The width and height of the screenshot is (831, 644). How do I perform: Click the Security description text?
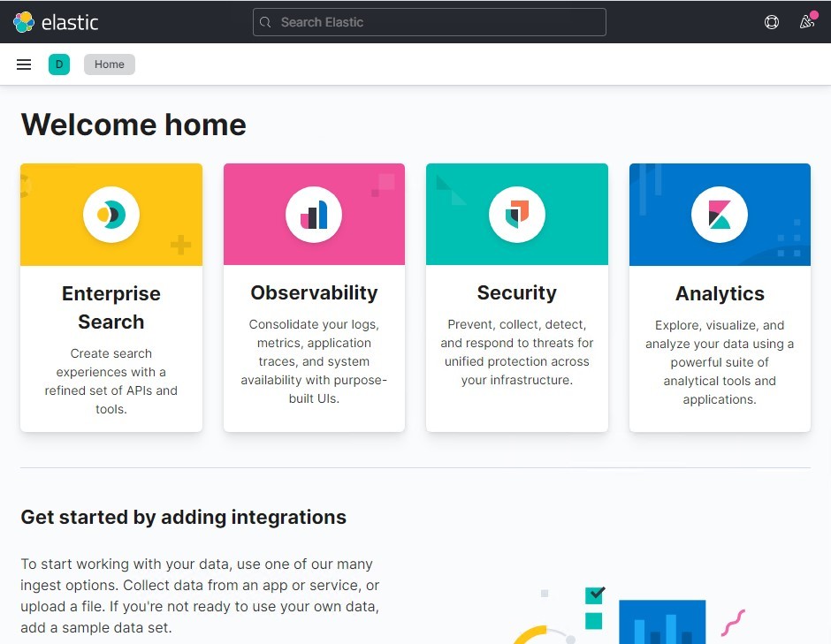(x=517, y=352)
